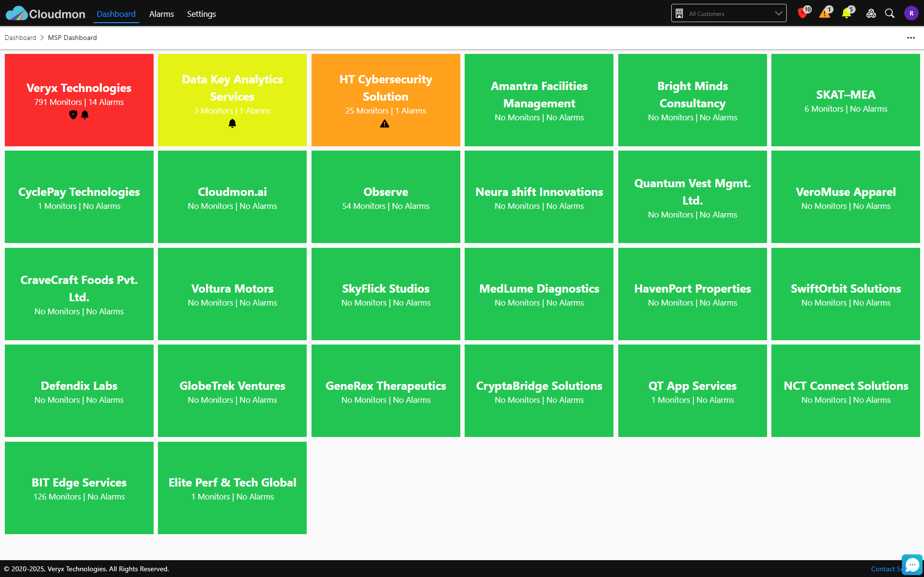This screenshot has height=577, width=924.
Task: Click '25 Monitors | 1 Alarms' text
Action: click(x=386, y=111)
